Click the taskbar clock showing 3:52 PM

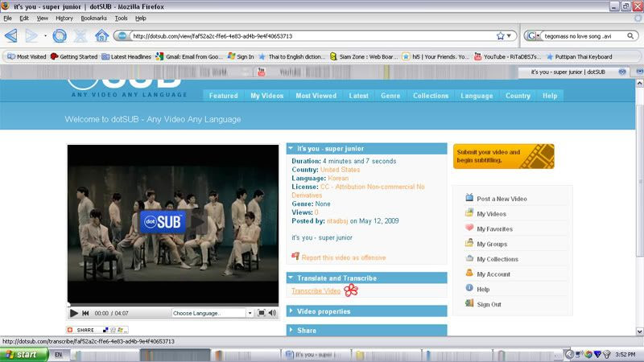625,354
